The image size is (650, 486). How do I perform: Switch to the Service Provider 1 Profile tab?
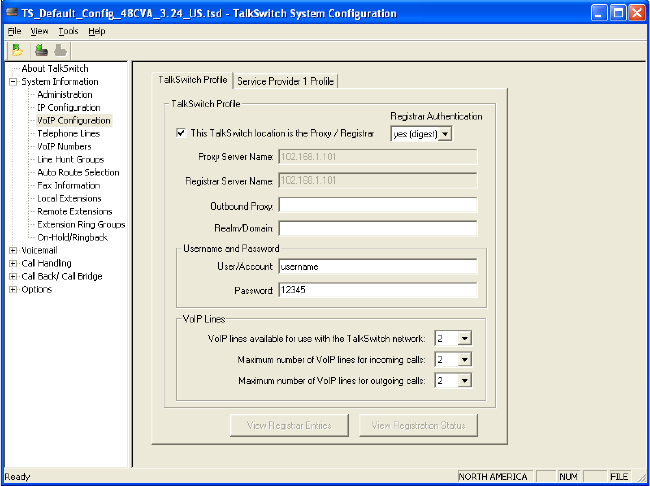click(x=286, y=81)
